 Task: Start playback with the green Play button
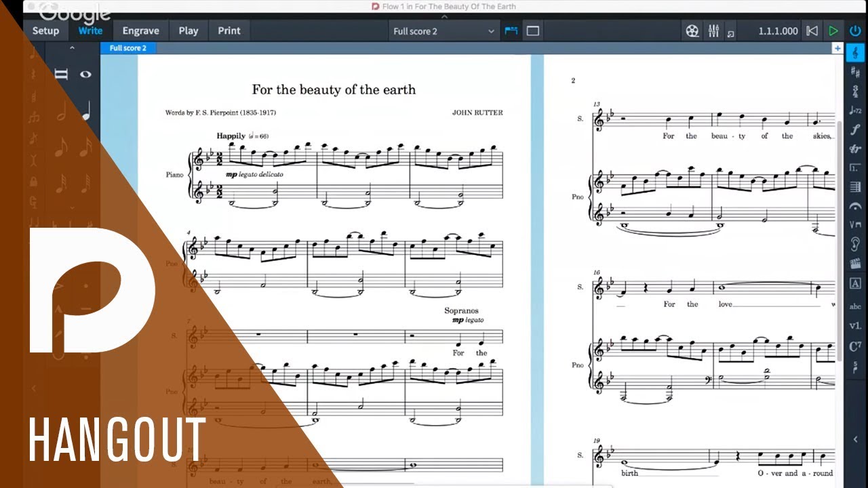833,31
